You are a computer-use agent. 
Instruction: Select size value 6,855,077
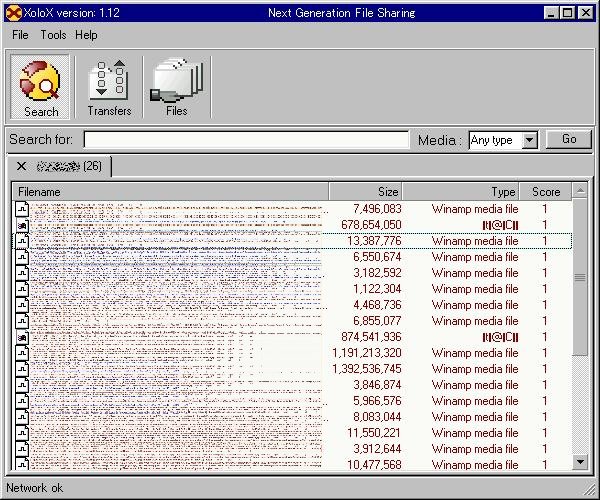[x=377, y=321]
